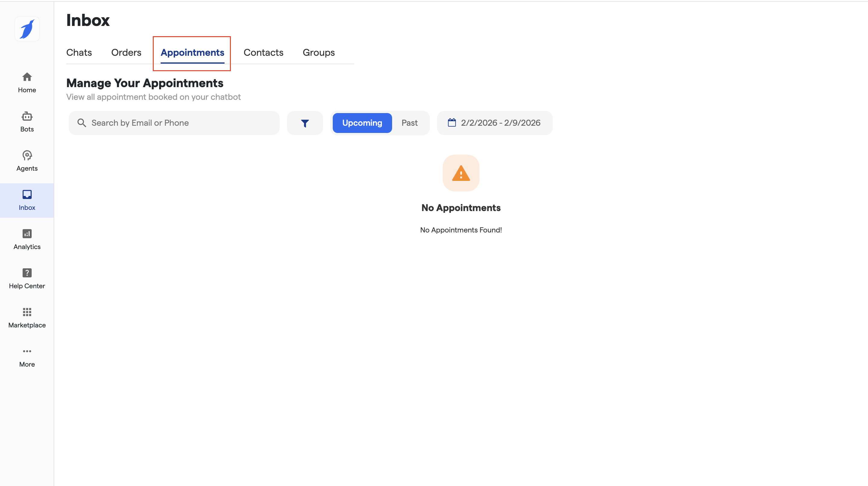Viewport: 868px width, 486px height.
Task: Open the Help Center
Action: [x=27, y=278]
